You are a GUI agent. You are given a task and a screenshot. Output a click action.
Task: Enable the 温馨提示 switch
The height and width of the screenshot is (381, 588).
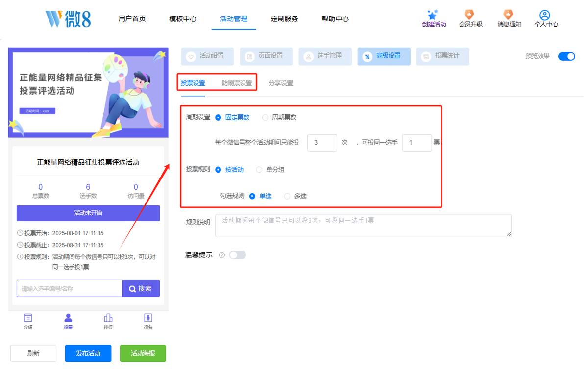[238, 255]
